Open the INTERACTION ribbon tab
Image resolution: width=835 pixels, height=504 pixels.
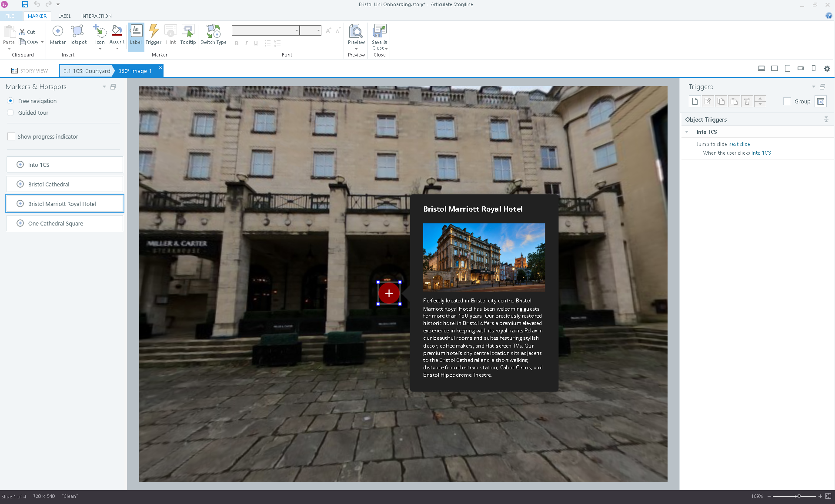point(96,16)
